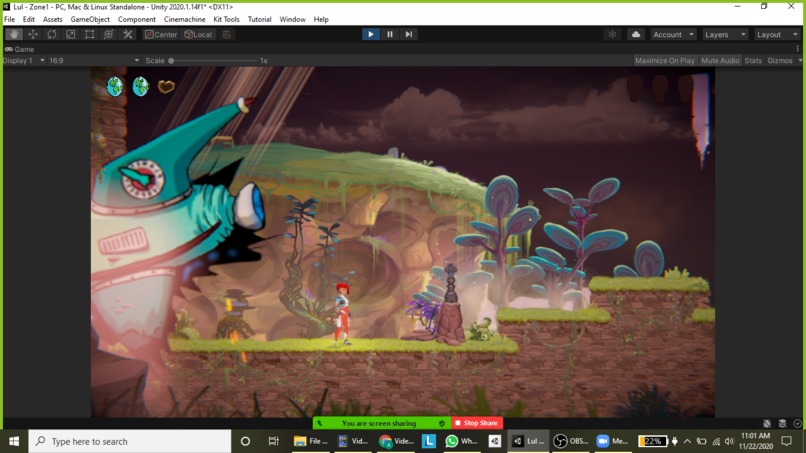Screen dimensions: 806x453
Task: Click the Play button
Action: [x=371, y=34]
